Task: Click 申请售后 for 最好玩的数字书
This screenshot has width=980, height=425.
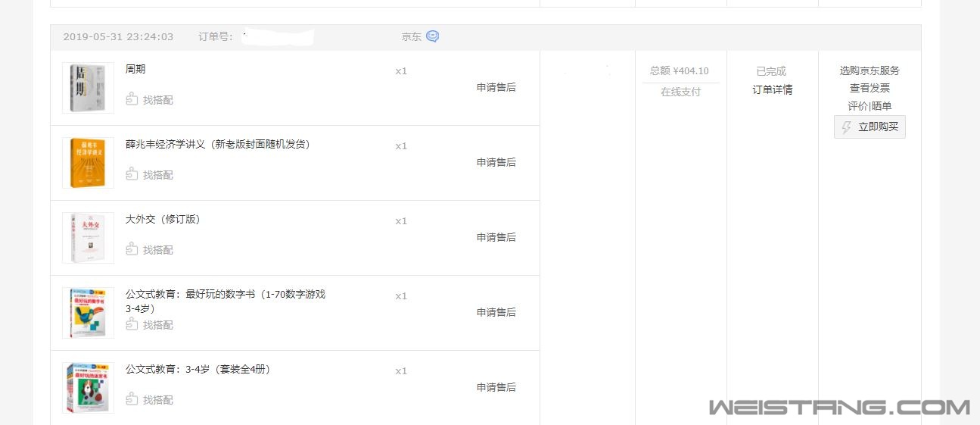Action: [496, 312]
